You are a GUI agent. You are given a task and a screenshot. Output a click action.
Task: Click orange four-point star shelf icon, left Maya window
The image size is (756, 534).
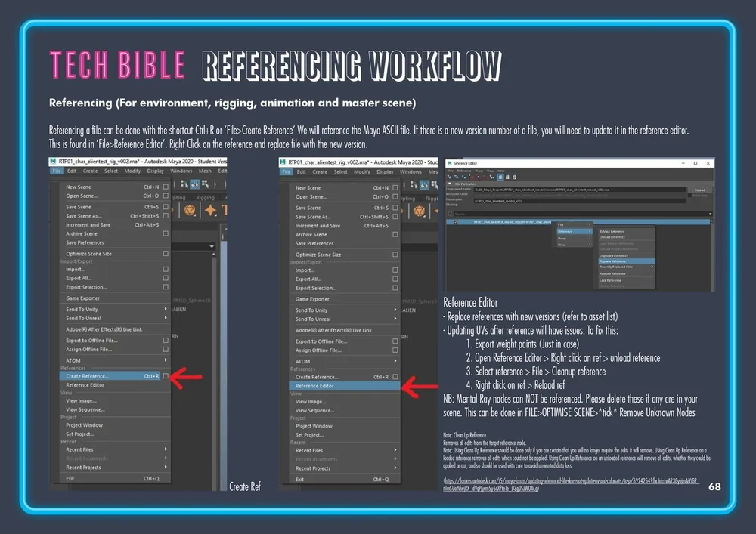(211, 211)
